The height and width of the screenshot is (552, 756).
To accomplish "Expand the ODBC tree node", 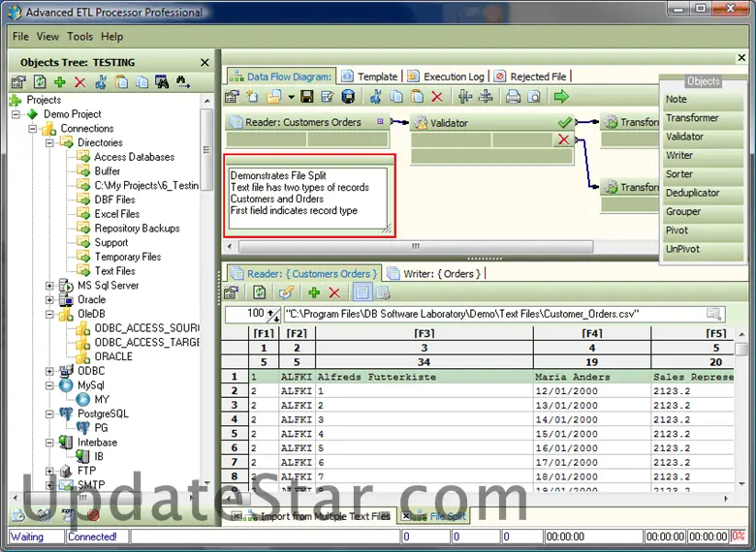I will pos(49,371).
